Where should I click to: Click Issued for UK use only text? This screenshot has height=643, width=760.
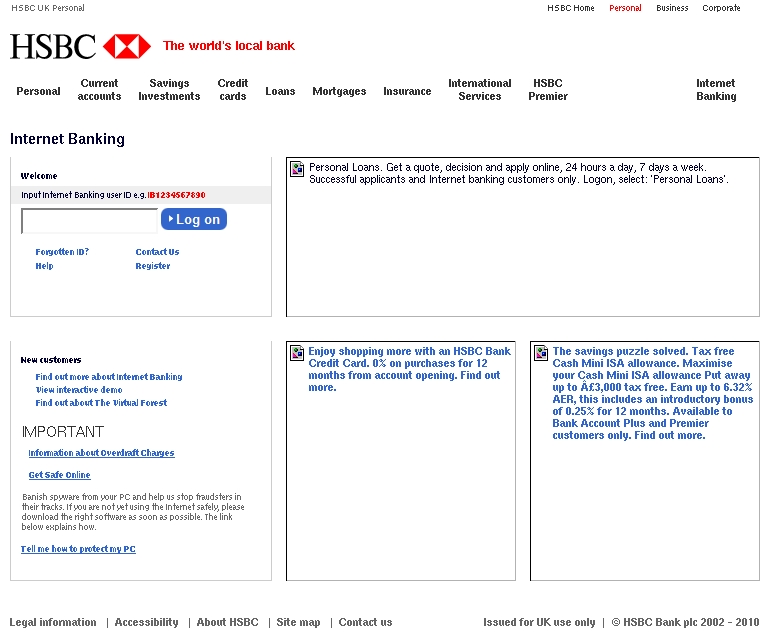(539, 622)
